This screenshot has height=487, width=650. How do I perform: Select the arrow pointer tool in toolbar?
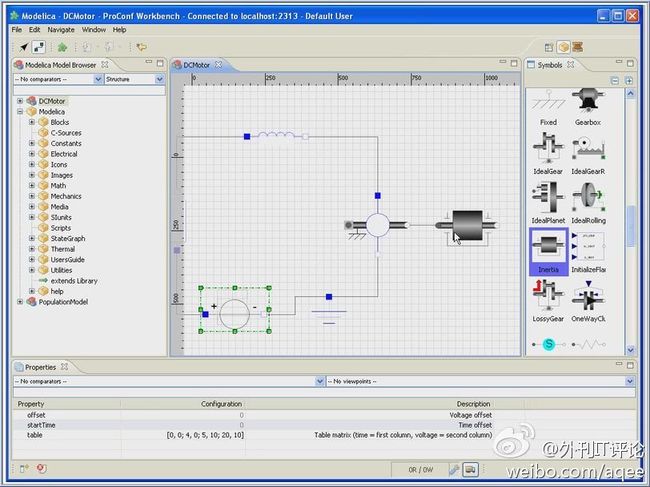pyautogui.click(x=24, y=47)
